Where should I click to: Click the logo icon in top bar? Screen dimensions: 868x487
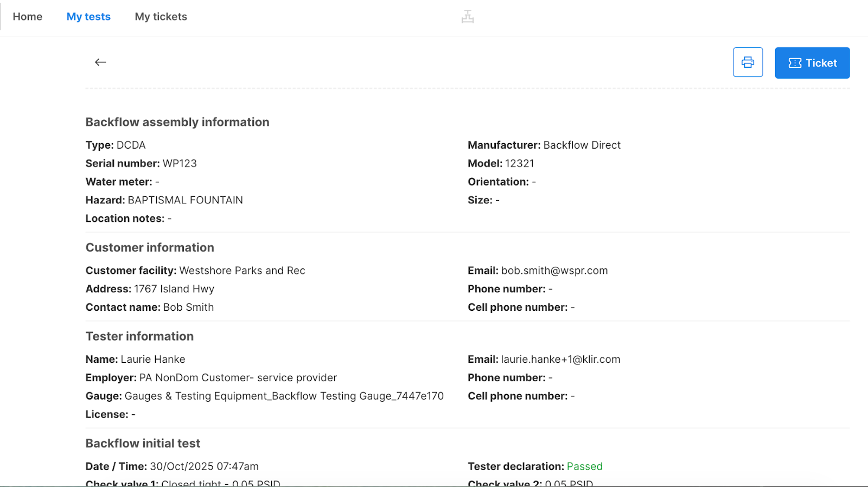[468, 17]
